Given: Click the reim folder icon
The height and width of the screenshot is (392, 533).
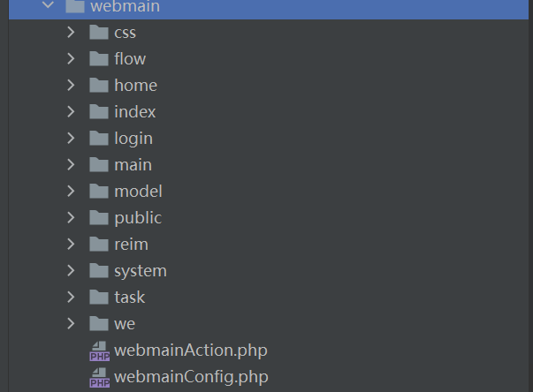Looking at the screenshot, I should point(99,244).
